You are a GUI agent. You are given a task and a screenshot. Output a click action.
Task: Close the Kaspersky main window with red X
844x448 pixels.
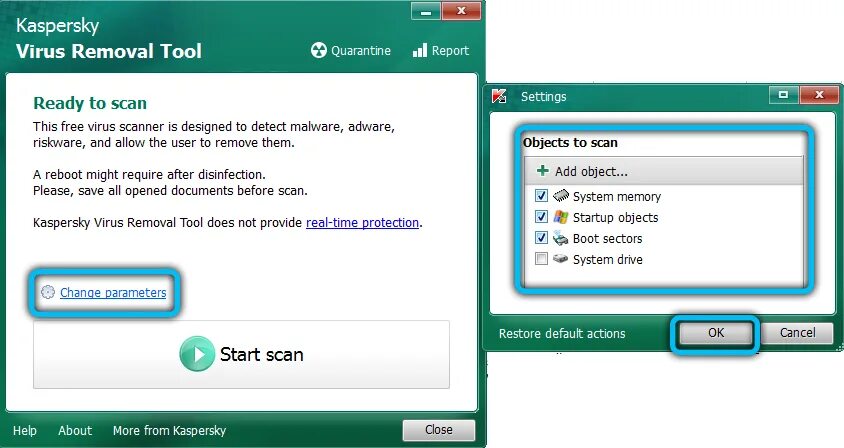coord(461,11)
